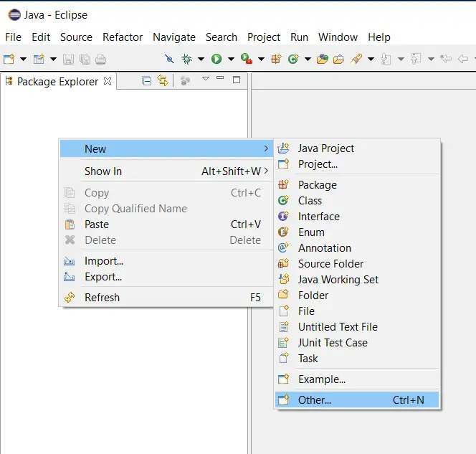Choose Interface from New submenu
Viewport: 476px width, 454px height.
357,216
